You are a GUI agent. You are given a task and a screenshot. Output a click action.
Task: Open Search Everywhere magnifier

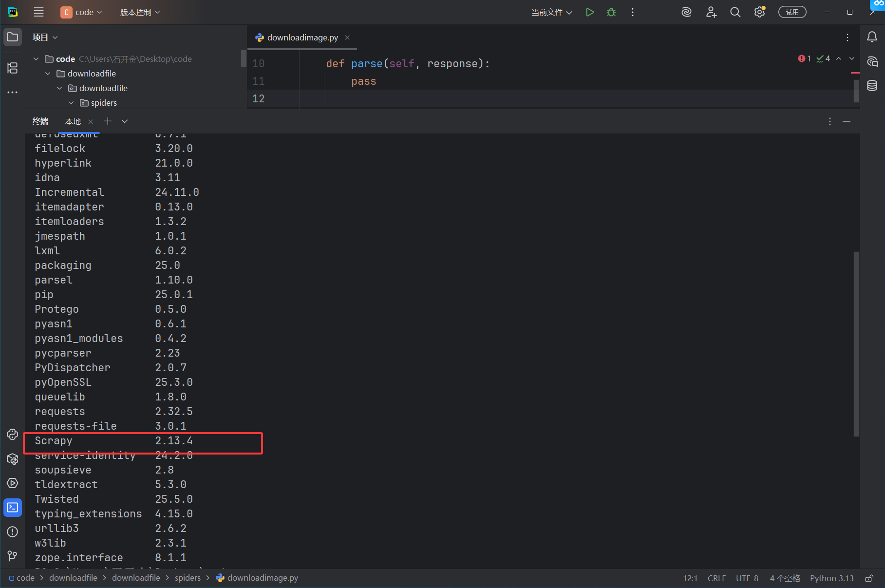[735, 12]
